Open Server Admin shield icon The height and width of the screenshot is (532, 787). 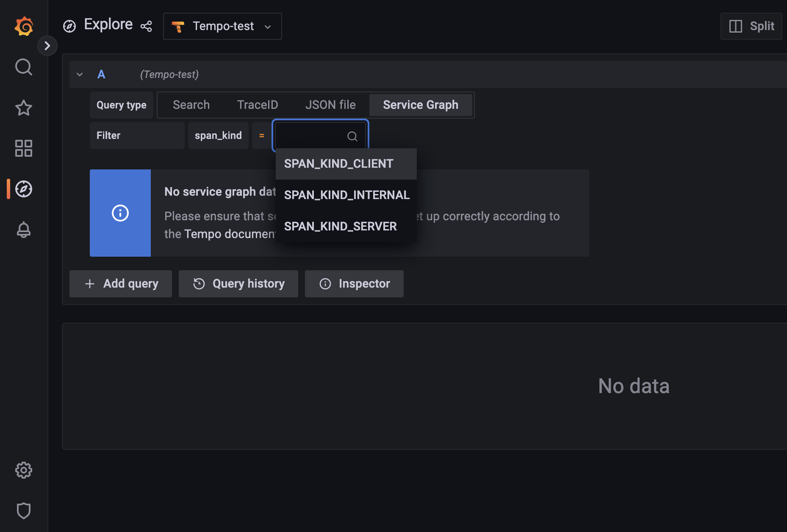tap(24, 510)
